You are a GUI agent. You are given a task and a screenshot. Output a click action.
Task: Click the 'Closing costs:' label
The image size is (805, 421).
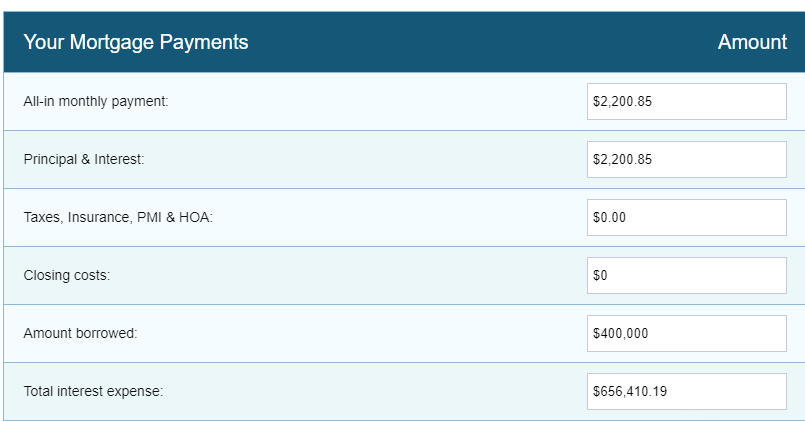coord(67,276)
